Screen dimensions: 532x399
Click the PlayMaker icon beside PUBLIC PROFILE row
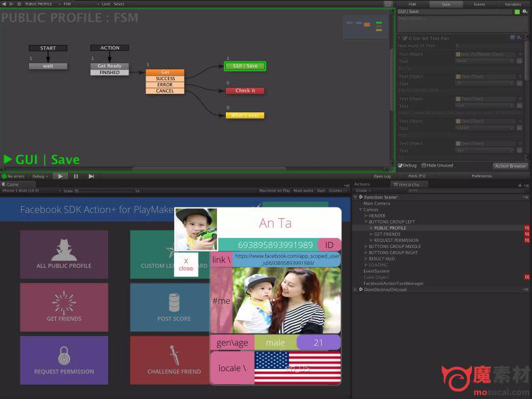click(x=527, y=228)
